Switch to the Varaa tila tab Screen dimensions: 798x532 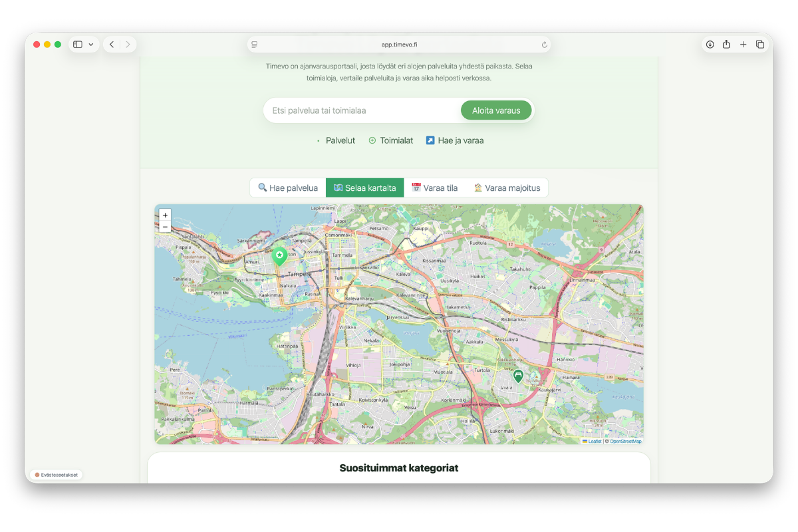coord(434,188)
